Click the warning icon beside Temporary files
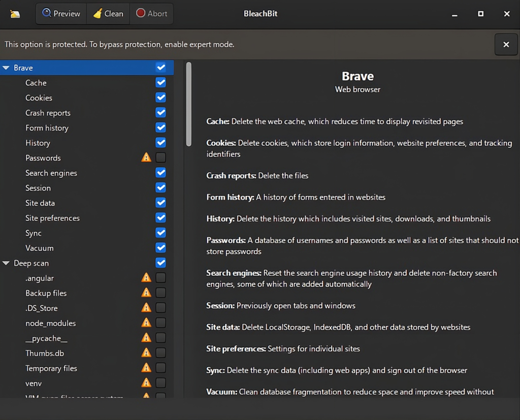Viewport: 520px width, 420px height. pos(146,368)
